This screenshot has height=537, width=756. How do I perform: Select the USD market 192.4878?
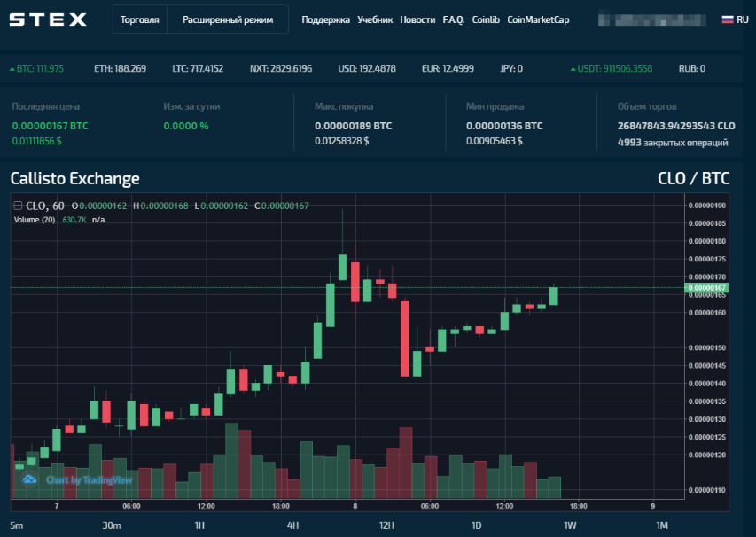(367, 68)
